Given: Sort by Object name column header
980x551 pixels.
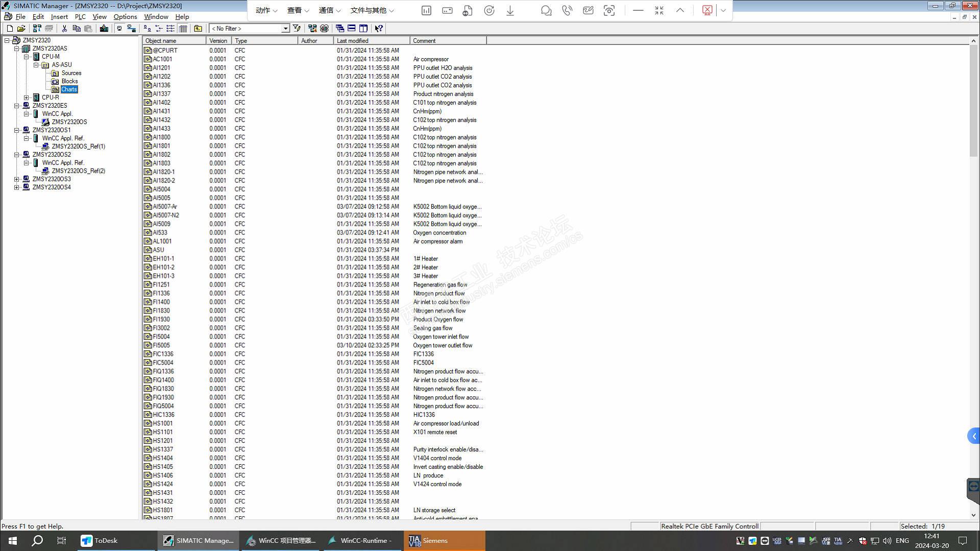Looking at the screenshot, I should point(175,41).
